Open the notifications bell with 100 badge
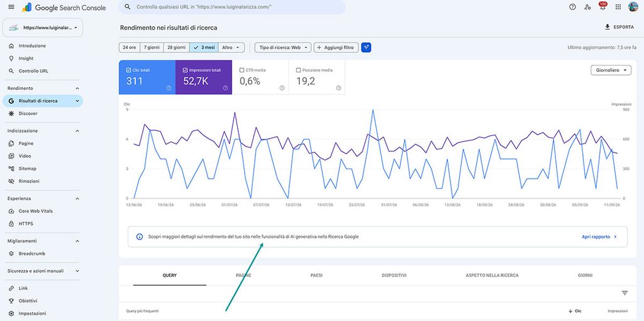 [x=602, y=6]
